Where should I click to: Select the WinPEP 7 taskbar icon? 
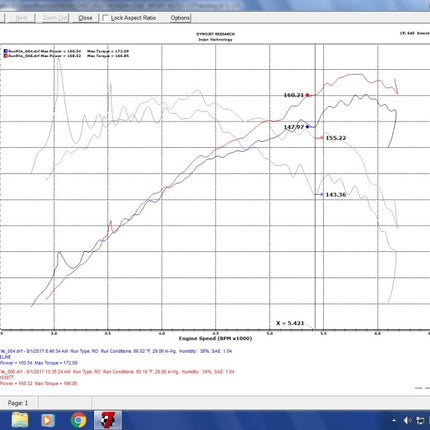pos(108,420)
